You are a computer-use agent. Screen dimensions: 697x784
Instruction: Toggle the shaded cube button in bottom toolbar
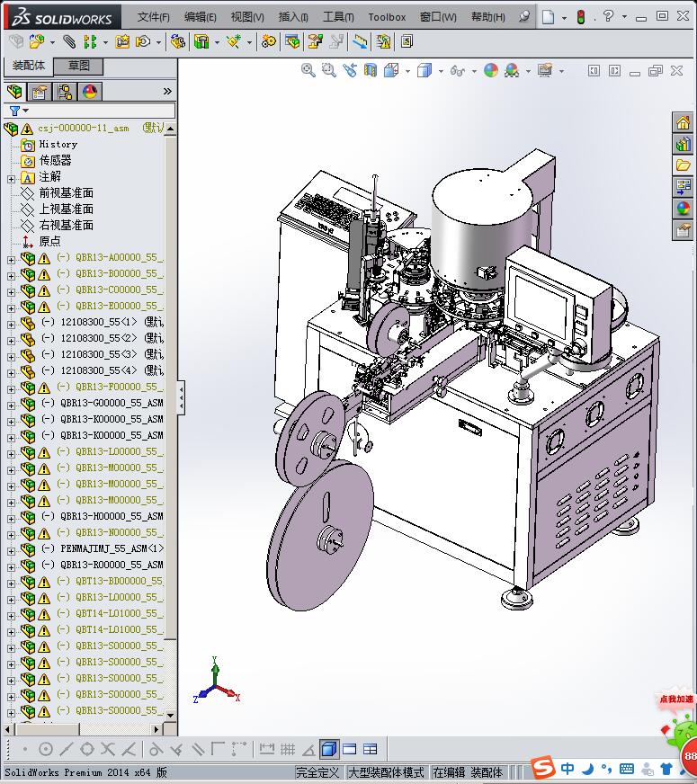(329, 749)
